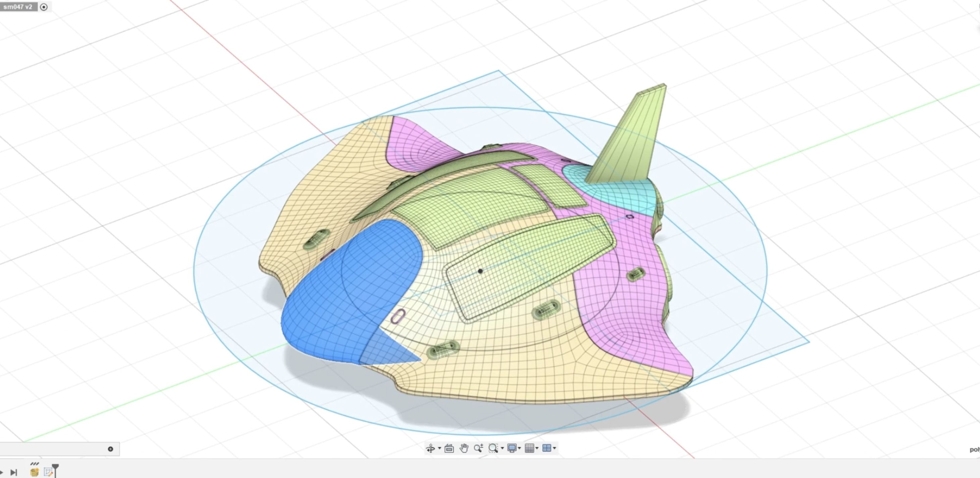Click the Zoom Window magnifier icon
Screen dimensions: 980x478
pos(493,448)
